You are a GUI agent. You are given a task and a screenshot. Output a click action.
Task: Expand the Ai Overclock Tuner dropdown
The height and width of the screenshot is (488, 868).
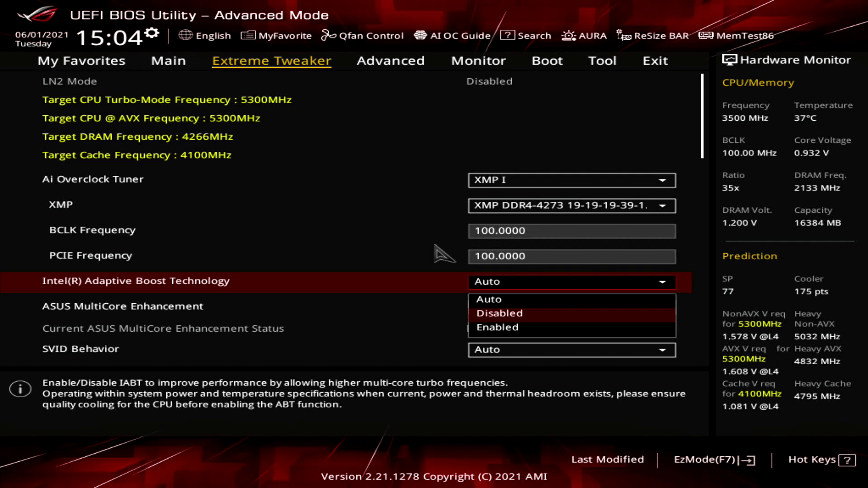[x=571, y=180]
